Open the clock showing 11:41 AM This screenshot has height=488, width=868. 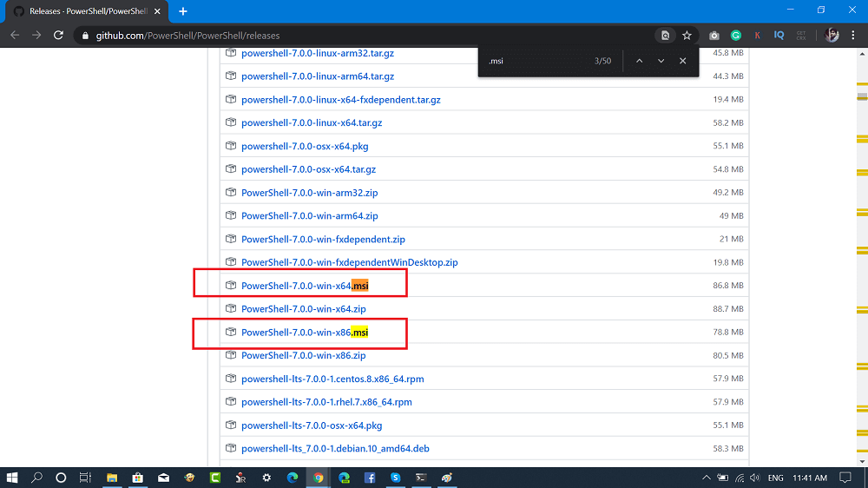810,478
